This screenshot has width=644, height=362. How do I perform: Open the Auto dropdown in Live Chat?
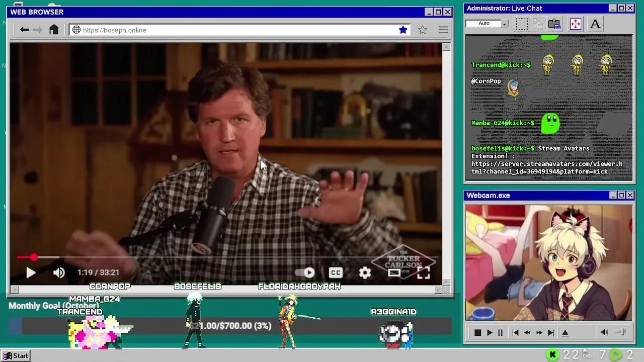point(505,24)
